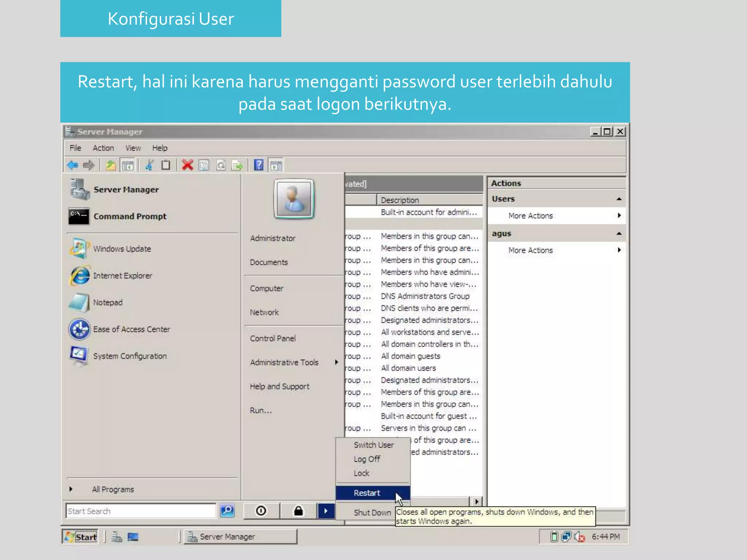Screen dimensions: 747x560
Task: Click the power button in Start menu
Action: (261, 511)
